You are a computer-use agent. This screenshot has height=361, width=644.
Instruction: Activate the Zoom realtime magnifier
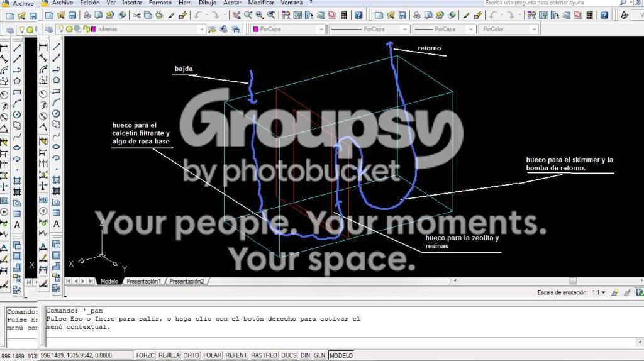(248, 16)
